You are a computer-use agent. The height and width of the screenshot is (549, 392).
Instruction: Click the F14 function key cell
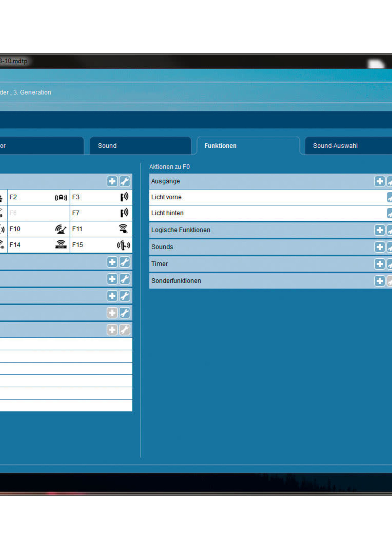tap(38, 245)
